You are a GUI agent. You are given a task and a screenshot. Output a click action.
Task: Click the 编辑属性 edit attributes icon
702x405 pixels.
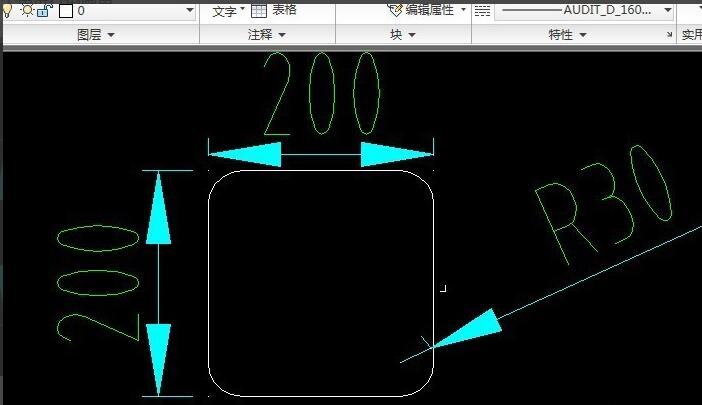395,10
